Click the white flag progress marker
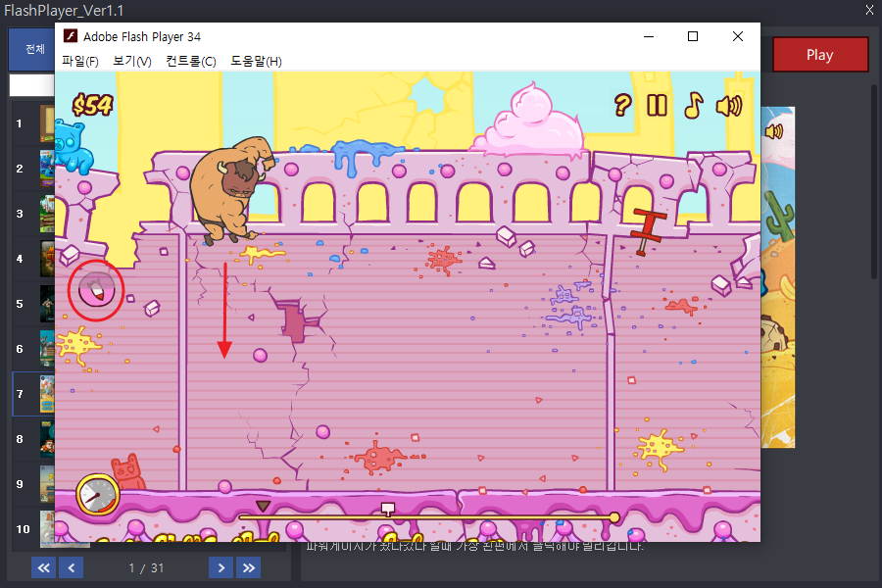Viewport: 882px width, 588px height. pos(387,510)
